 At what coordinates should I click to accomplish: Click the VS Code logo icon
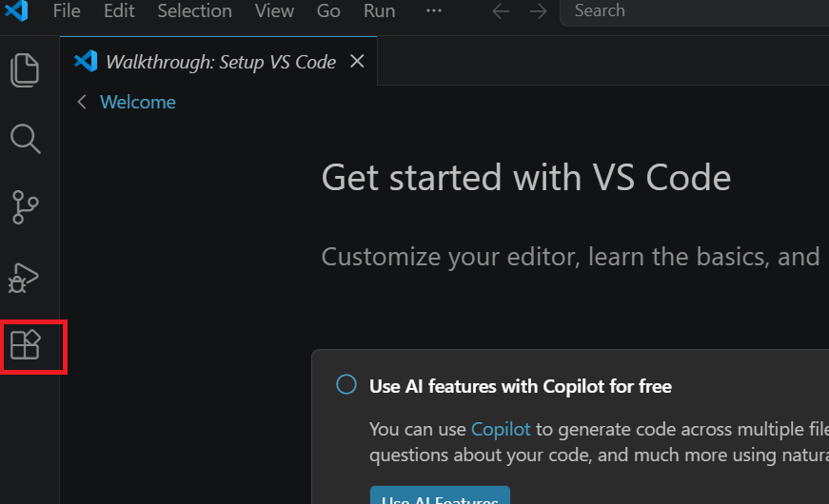tap(17, 11)
